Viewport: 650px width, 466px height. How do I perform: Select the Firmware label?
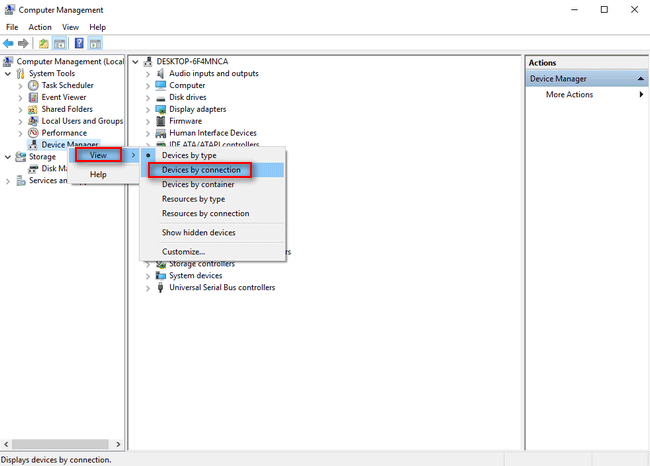(185, 121)
